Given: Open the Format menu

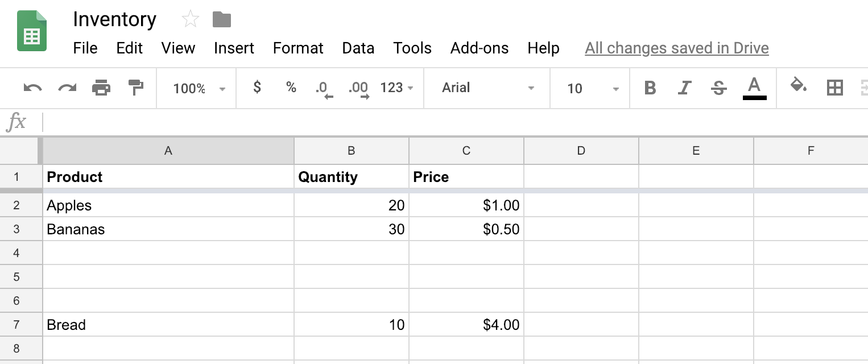Looking at the screenshot, I should point(298,48).
